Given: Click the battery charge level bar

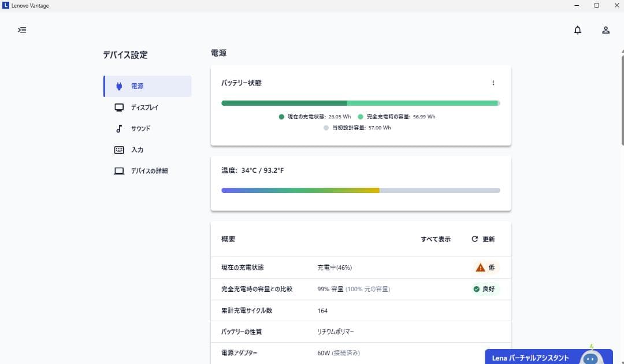Looking at the screenshot, I should coord(360,103).
